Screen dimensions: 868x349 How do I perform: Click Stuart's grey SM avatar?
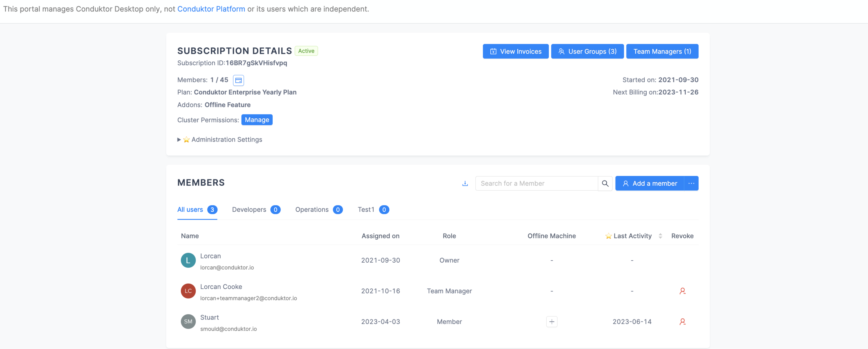pos(188,322)
